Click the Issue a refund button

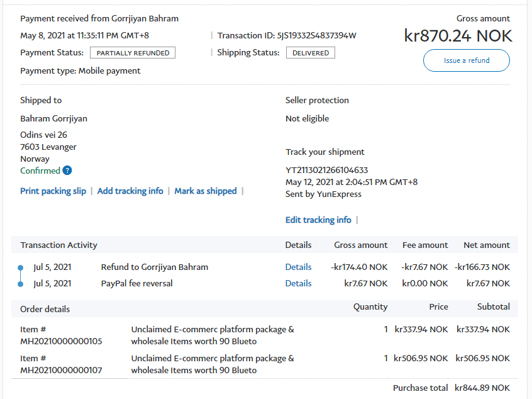(467, 60)
